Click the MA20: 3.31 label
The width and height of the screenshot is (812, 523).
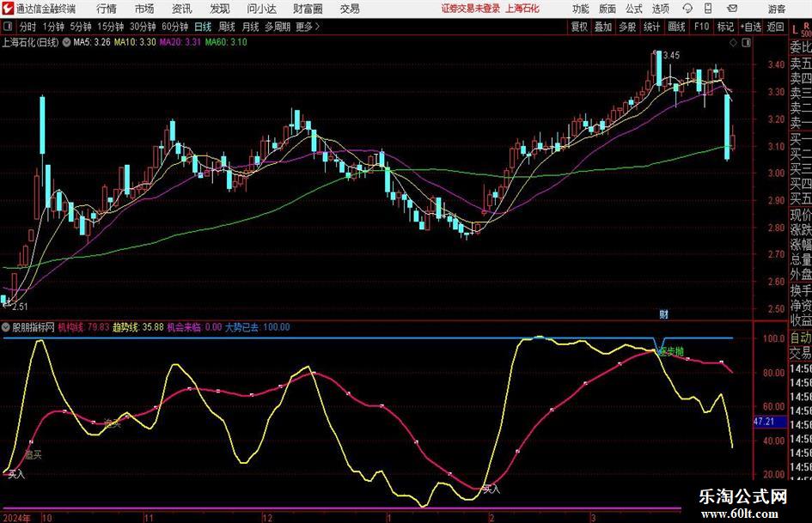click(x=180, y=42)
